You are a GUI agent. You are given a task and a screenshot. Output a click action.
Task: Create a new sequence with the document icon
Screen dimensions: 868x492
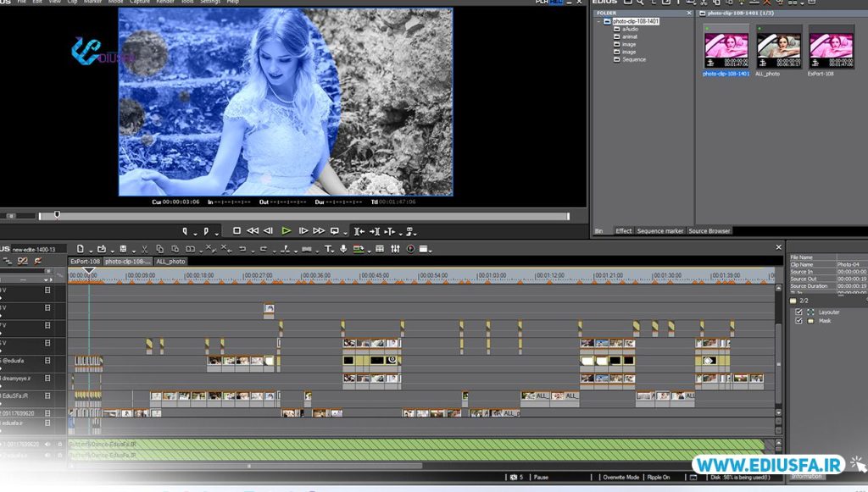point(81,249)
